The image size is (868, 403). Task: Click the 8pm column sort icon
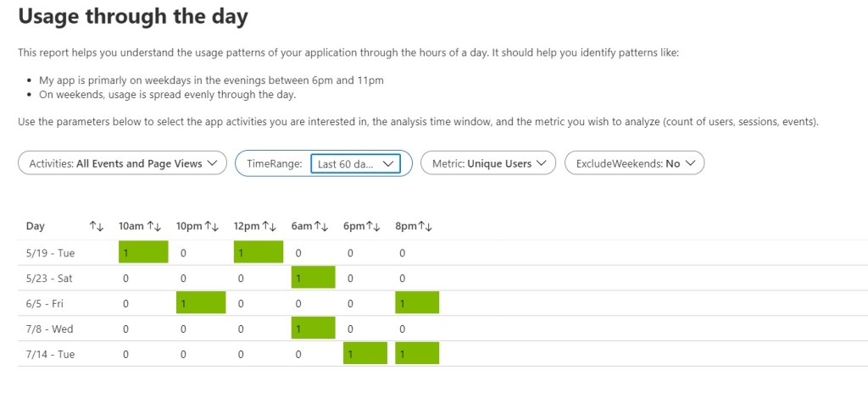point(426,226)
